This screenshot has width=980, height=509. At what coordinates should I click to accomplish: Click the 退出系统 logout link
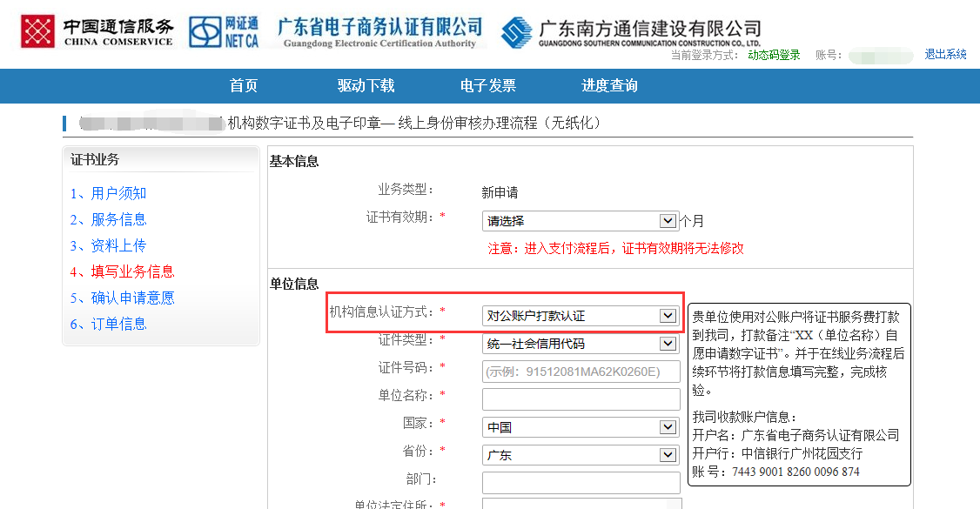click(945, 55)
